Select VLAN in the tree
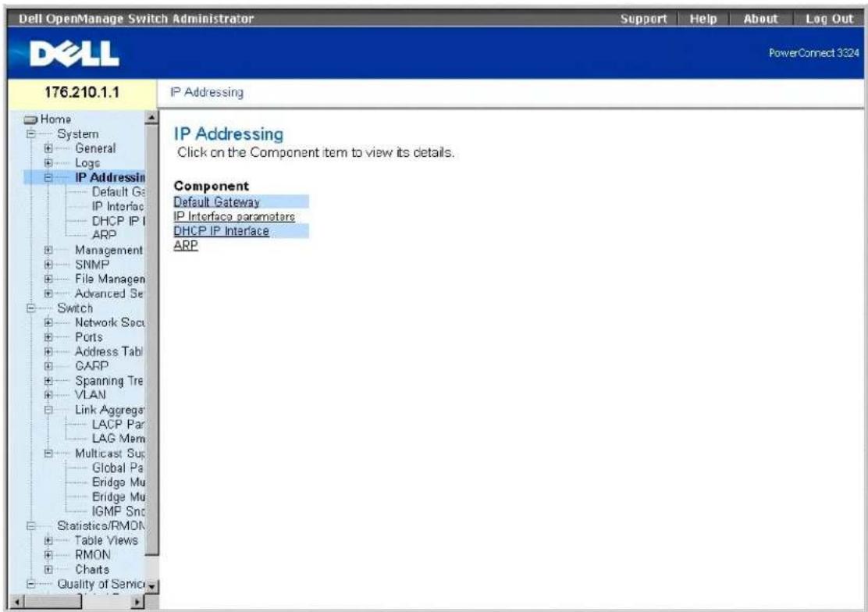Screen dimensions: 868x612 pos(91,395)
